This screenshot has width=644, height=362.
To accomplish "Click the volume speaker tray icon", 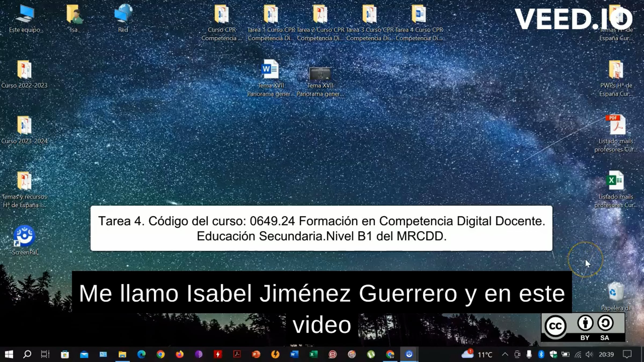I will click(589, 354).
